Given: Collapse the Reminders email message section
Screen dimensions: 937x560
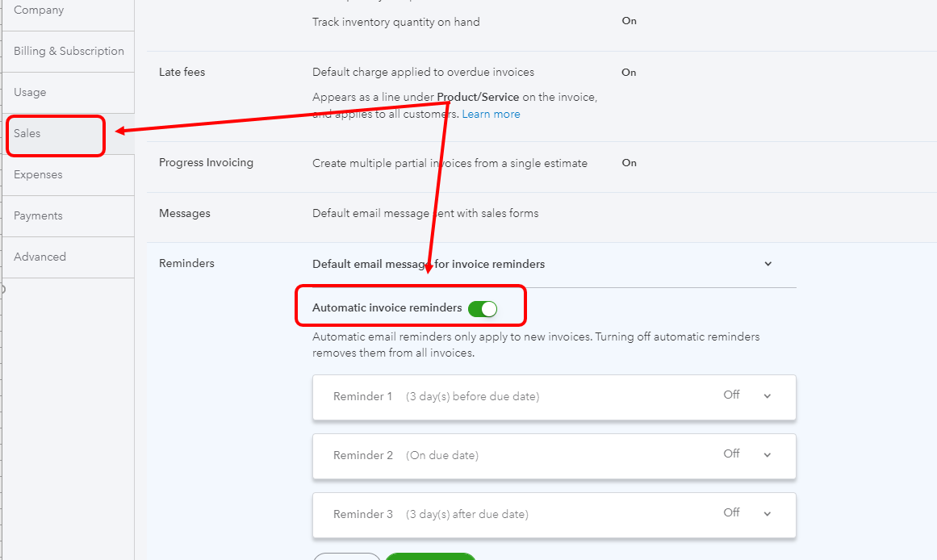Looking at the screenshot, I should [x=768, y=263].
